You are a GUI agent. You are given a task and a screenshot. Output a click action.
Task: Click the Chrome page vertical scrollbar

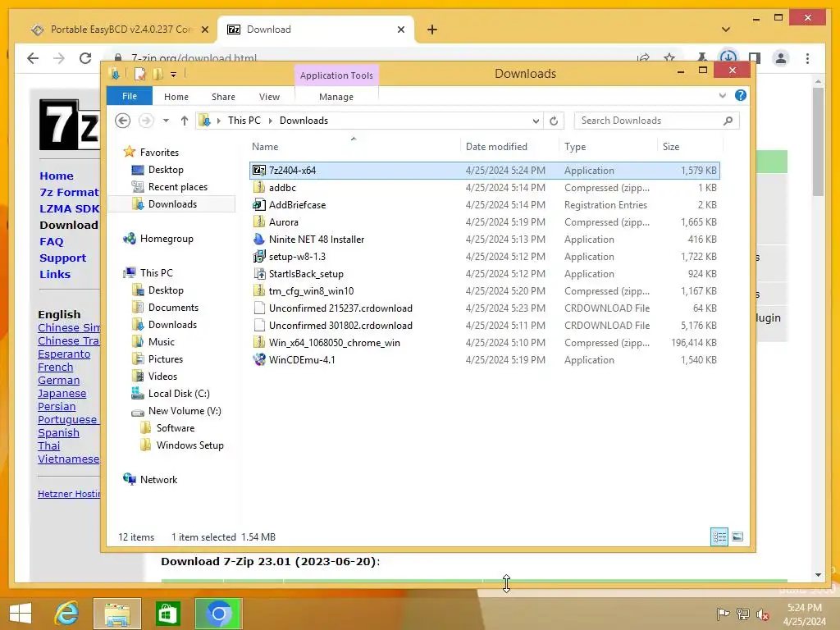(x=818, y=142)
